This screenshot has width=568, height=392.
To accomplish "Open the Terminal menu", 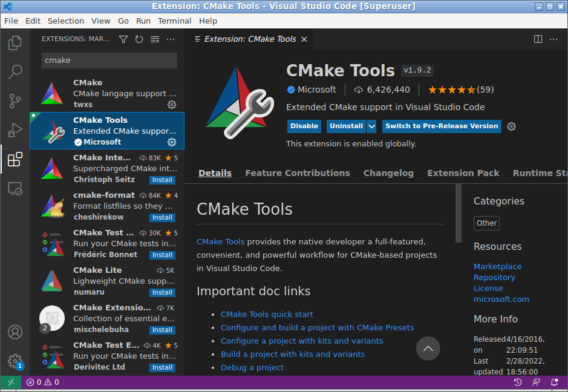I will click(175, 21).
